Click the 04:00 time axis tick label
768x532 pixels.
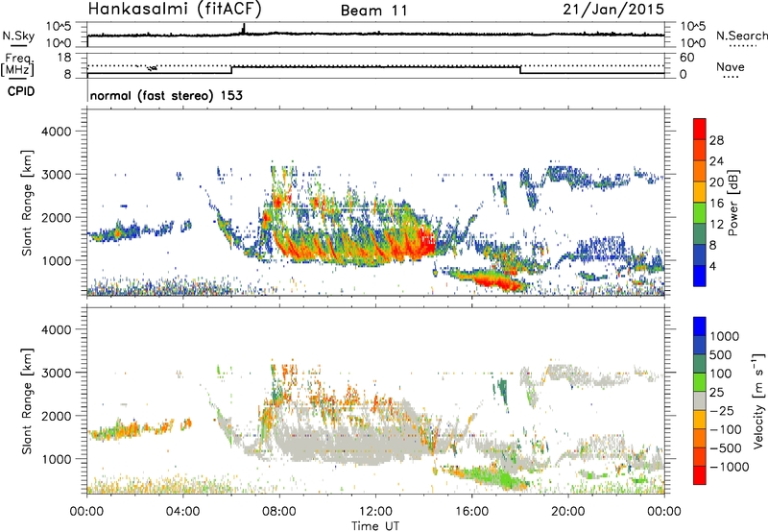click(x=183, y=512)
